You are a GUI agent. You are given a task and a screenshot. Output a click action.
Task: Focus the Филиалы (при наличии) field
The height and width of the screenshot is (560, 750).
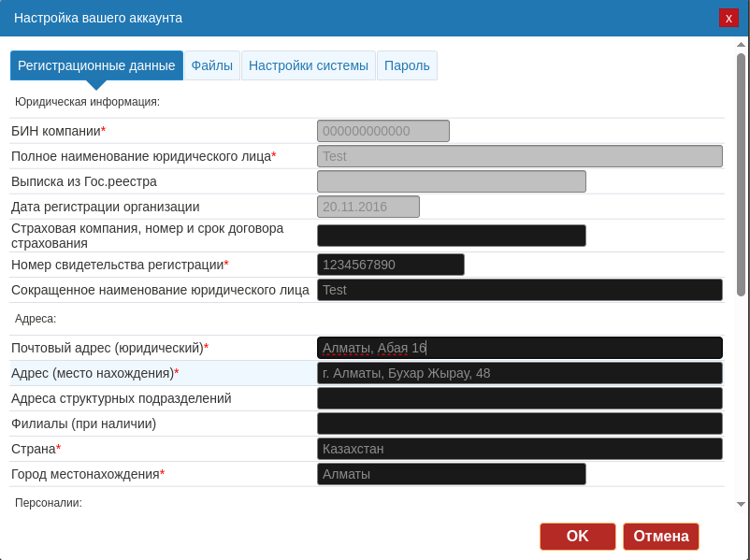pyautogui.click(x=519, y=424)
